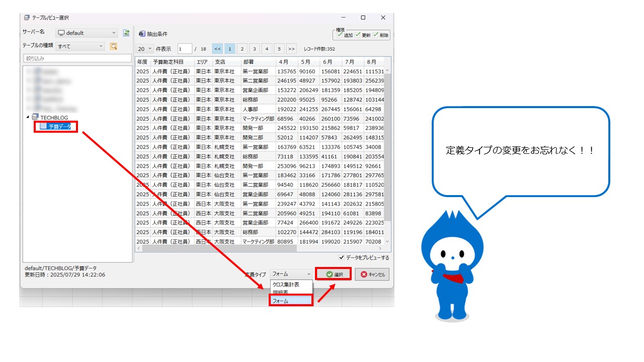The image size is (644, 362).
Task: Open the 抽出条件 filter conditions
Action: pos(153,34)
